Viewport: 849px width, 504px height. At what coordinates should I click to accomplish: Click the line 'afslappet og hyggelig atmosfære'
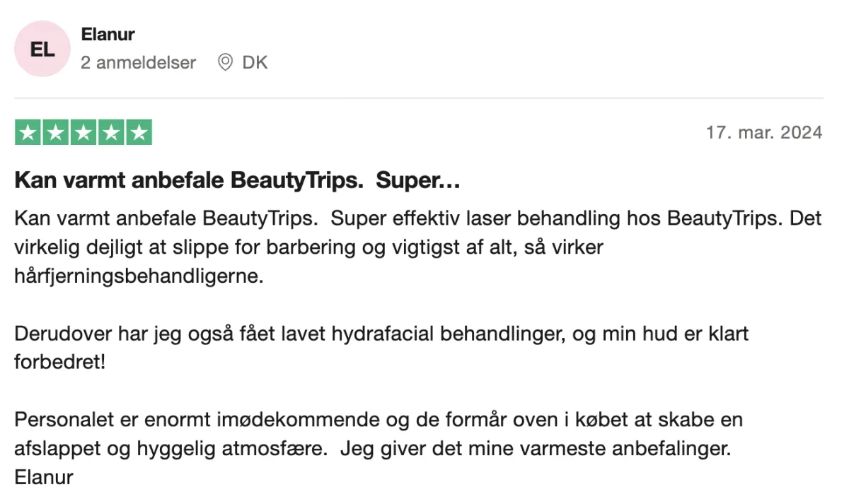tap(372, 449)
